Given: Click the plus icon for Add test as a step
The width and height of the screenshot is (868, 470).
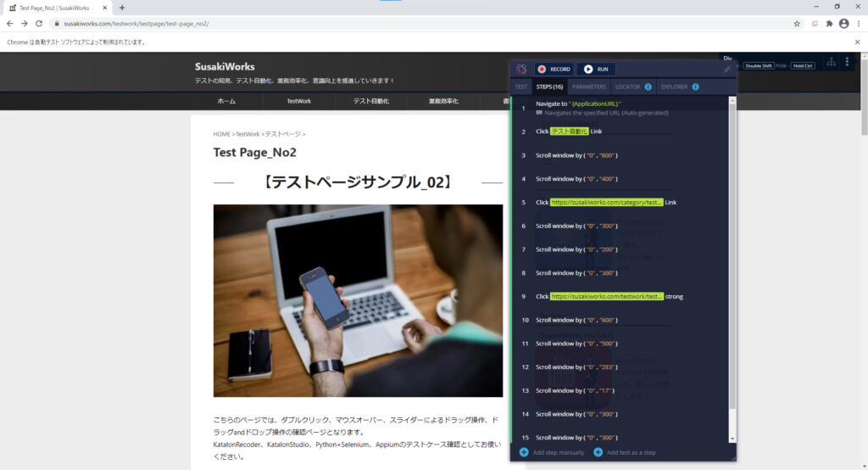Looking at the screenshot, I should pos(598,452).
